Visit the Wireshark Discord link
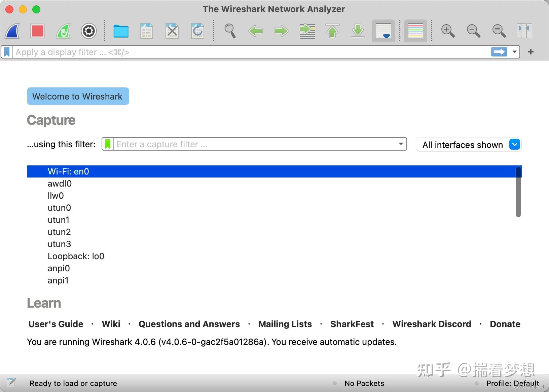This screenshot has width=549, height=392. pyautogui.click(x=432, y=324)
